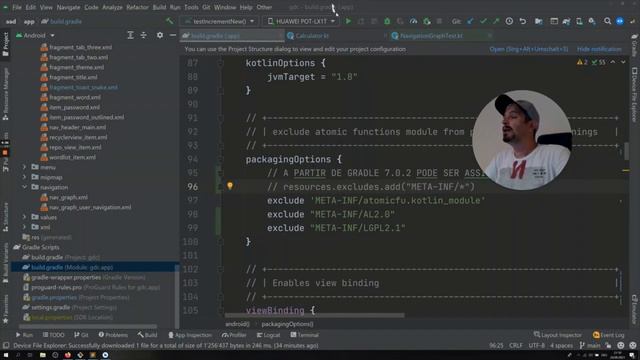Click the main Git branch widget
The height and width of the screenshot is (360, 640).
[x=590, y=345]
